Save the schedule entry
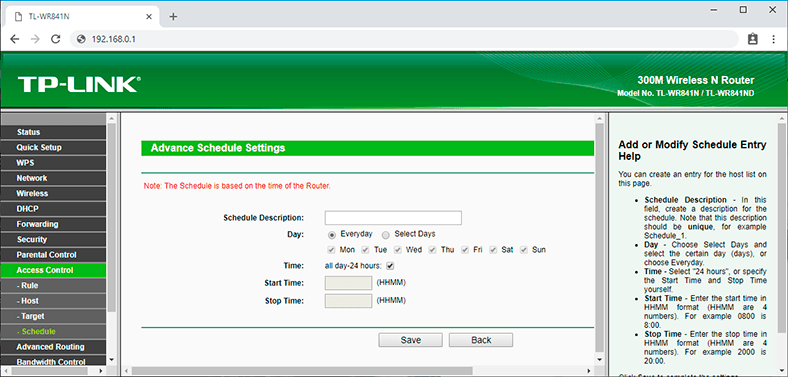Viewport: 788px width, 377px height. tap(411, 340)
